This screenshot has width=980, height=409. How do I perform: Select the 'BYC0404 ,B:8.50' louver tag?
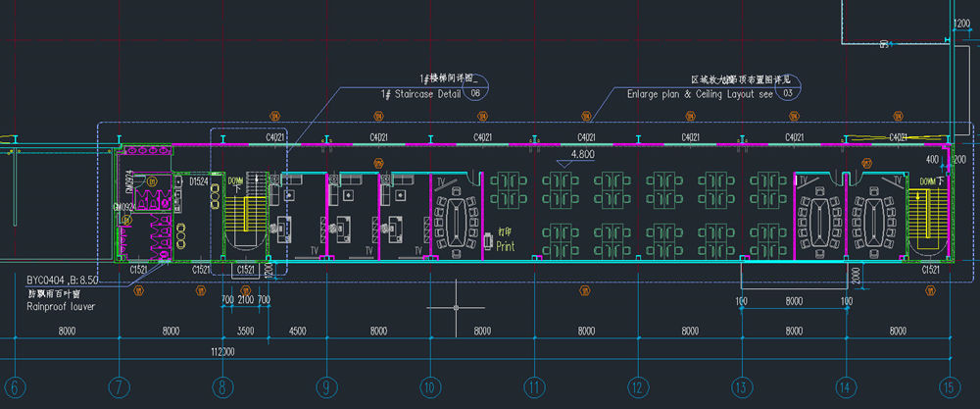[62, 281]
